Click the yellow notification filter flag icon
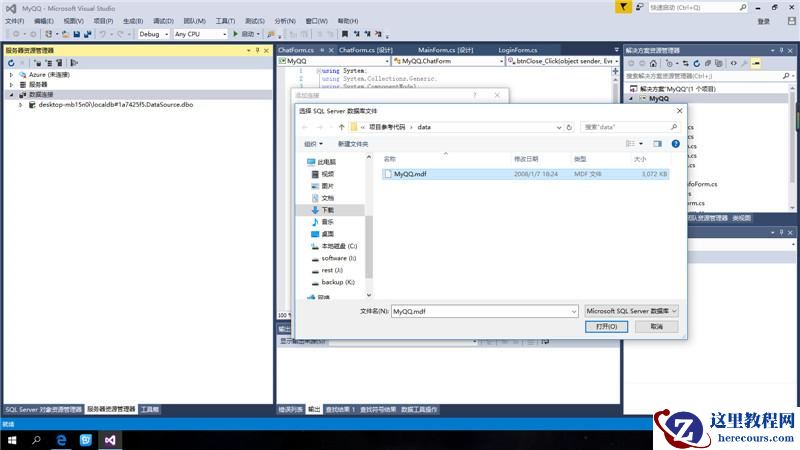 [624, 7]
